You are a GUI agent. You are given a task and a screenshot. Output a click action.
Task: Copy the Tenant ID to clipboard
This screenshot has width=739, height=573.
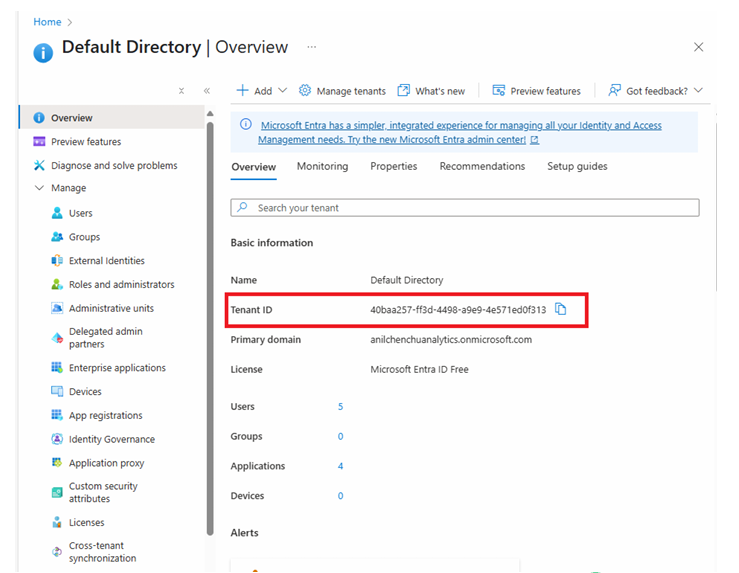[561, 310]
